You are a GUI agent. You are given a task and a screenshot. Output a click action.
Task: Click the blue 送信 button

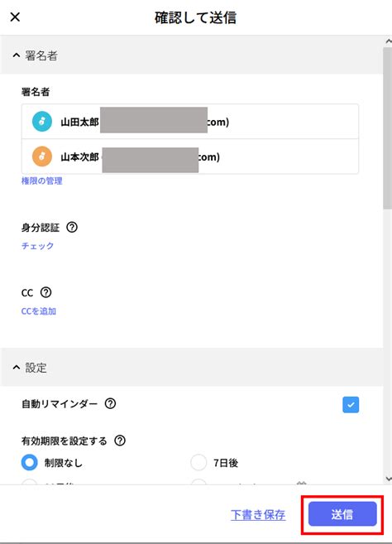click(x=342, y=514)
